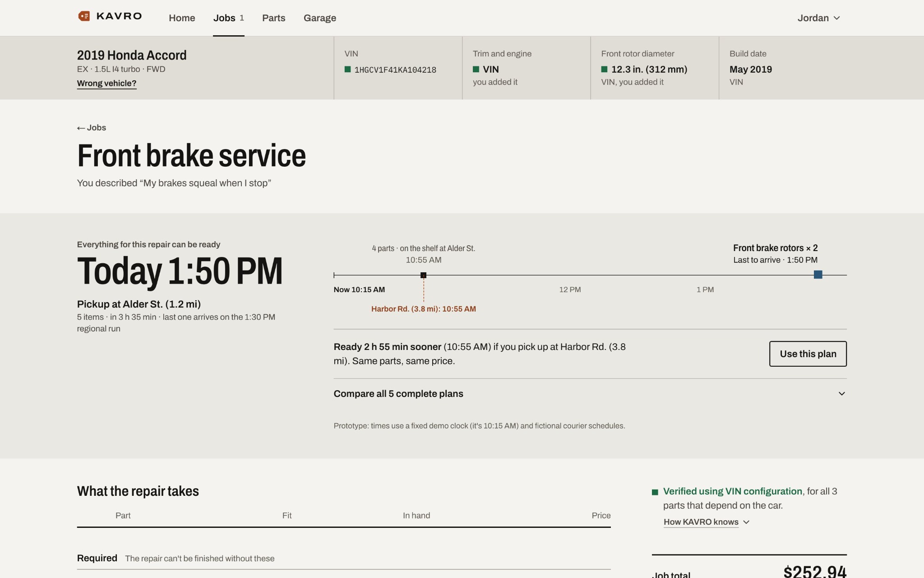Open the Jordan account dropdown
This screenshot has width=924, height=578.
[818, 18]
